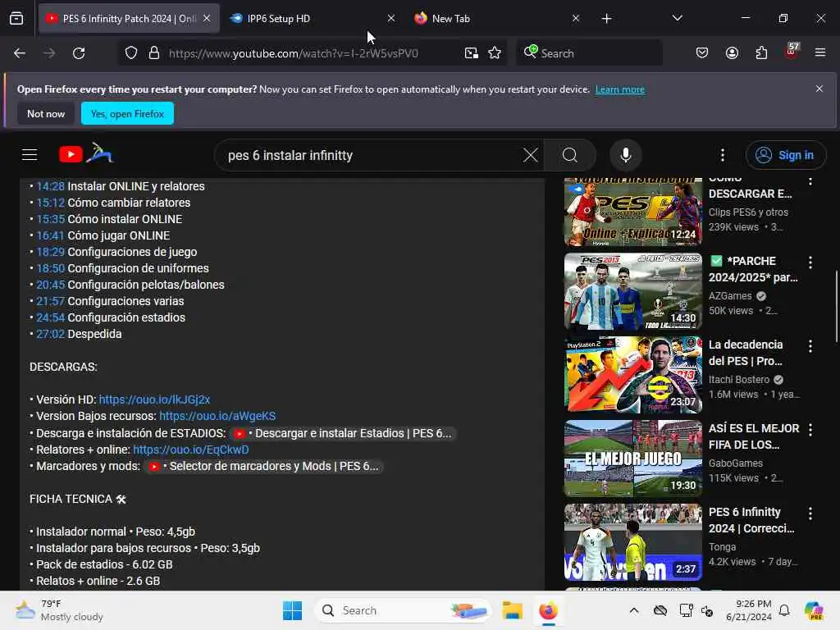Go back to the previous page
The height and width of the screenshot is (630, 840).
tap(20, 53)
